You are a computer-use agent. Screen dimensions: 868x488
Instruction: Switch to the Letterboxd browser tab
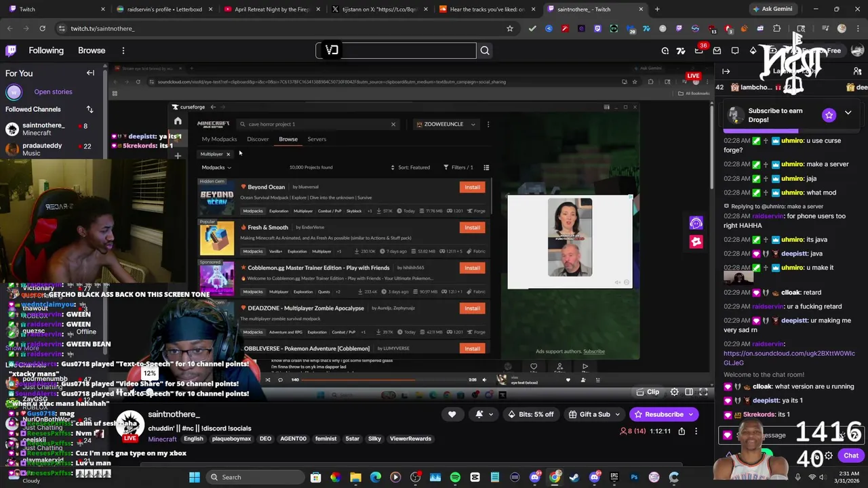tap(164, 9)
